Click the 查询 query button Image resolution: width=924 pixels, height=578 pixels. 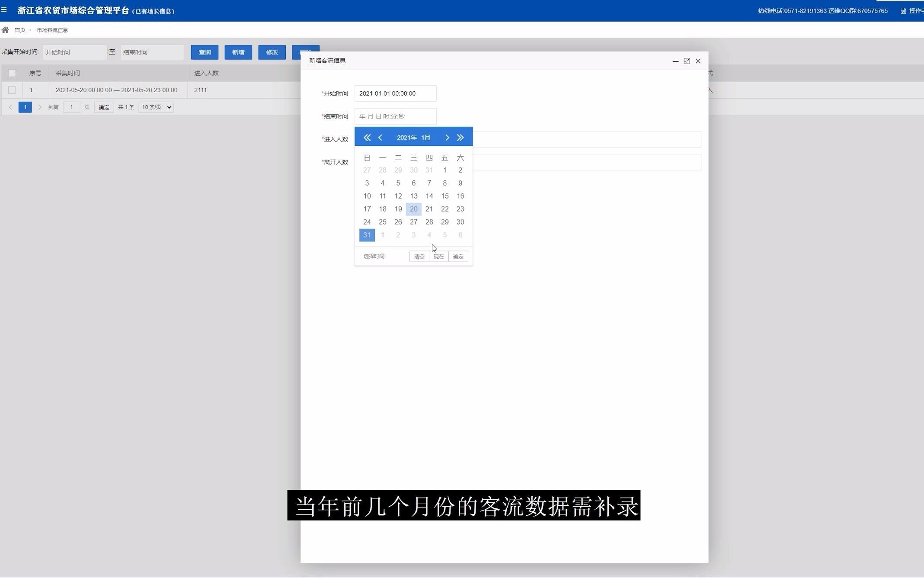coord(205,52)
